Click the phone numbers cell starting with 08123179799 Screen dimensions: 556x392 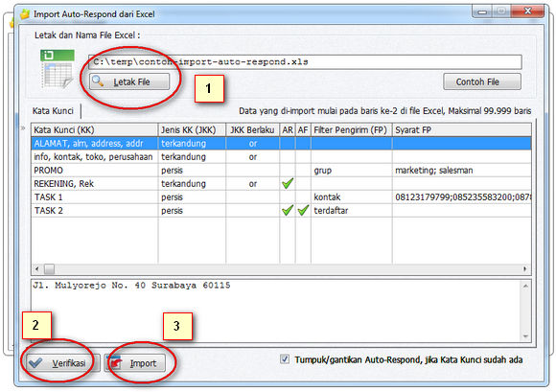click(x=462, y=197)
